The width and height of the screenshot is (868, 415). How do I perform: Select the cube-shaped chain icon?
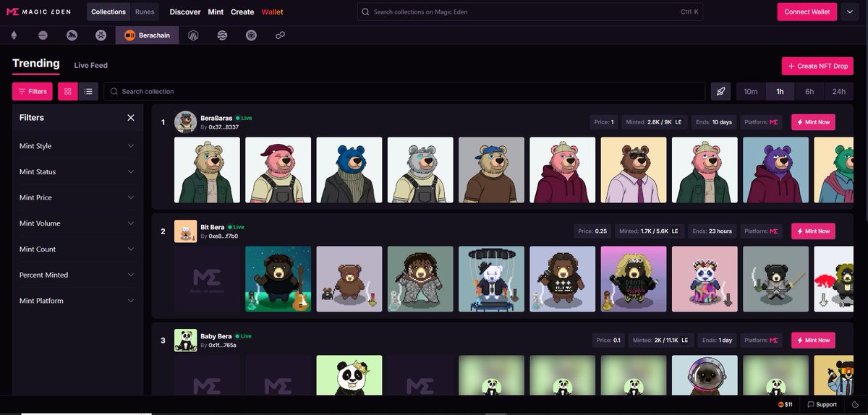(x=251, y=35)
